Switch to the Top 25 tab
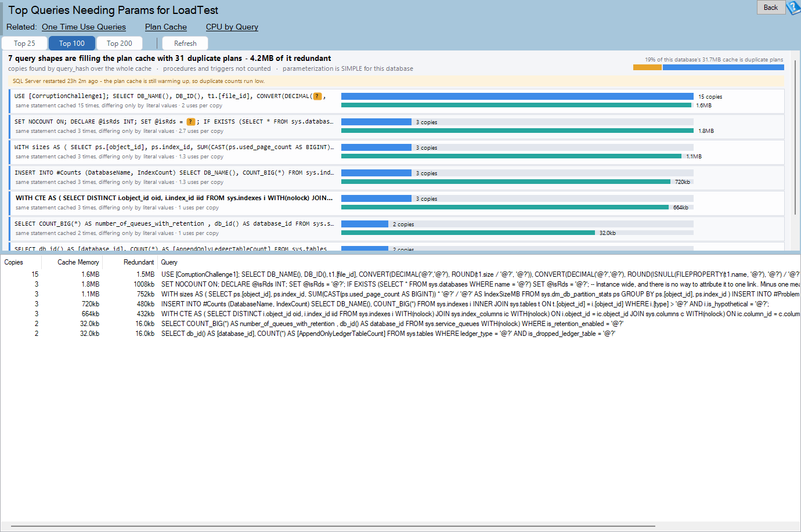Image resolution: width=801 pixels, height=532 pixels. pos(24,44)
